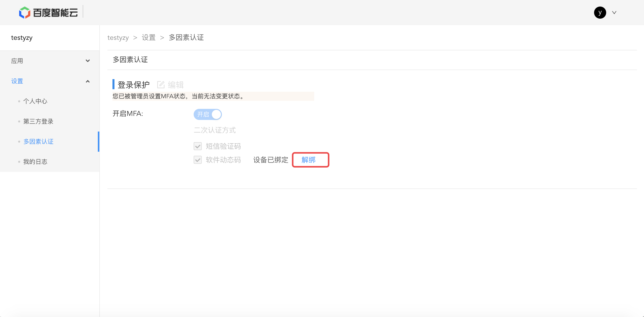Open 我的日志 in the sidebar
The height and width of the screenshot is (317, 644).
35,162
